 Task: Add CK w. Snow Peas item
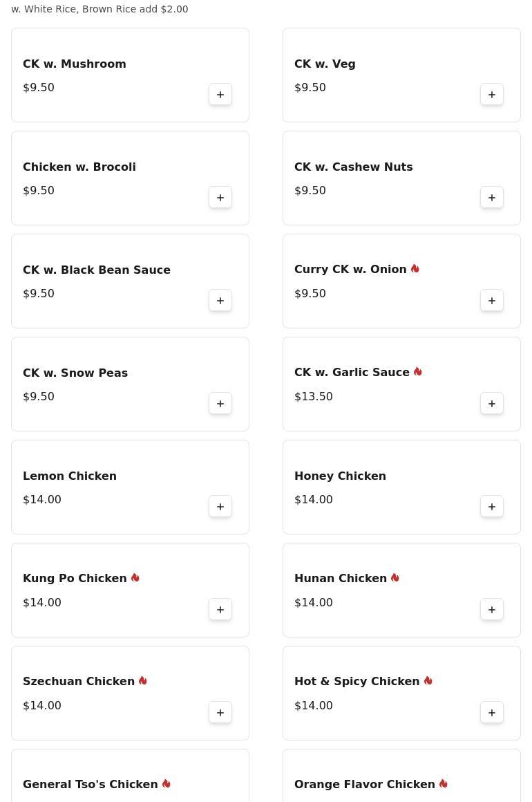click(x=220, y=404)
